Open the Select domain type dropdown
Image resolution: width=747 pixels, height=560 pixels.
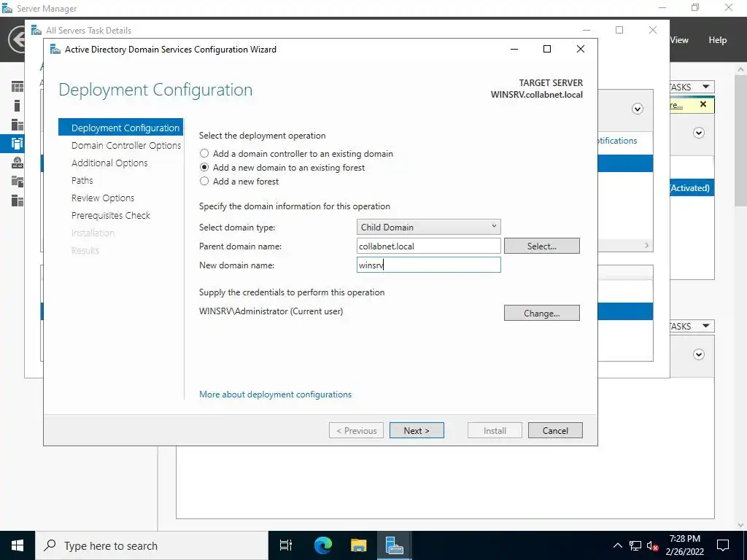[428, 227]
